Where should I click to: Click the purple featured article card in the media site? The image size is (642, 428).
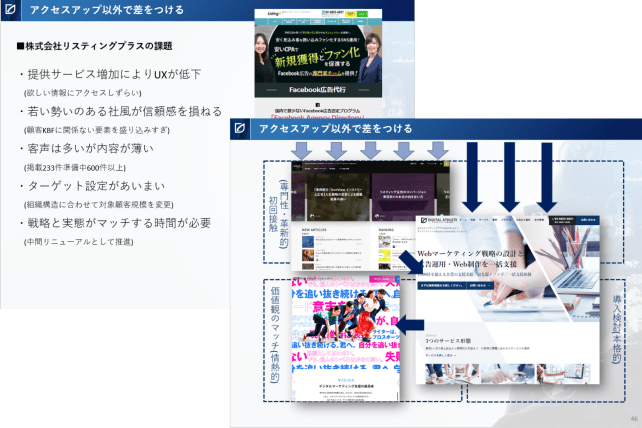403,197
